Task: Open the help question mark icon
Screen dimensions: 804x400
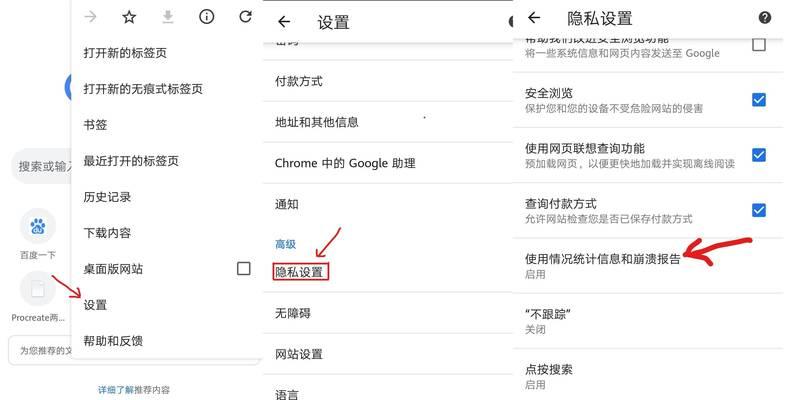Action: click(x=765, y=18)
